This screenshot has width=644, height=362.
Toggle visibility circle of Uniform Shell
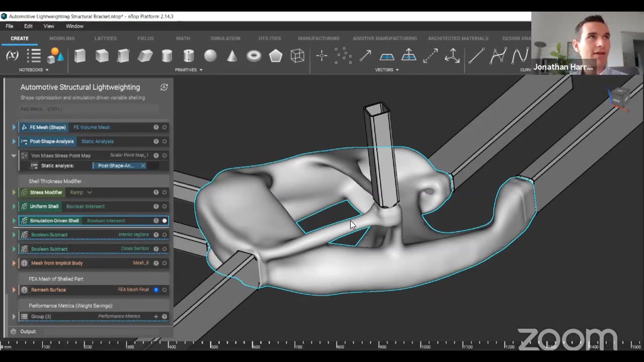[x=165, y=206]
